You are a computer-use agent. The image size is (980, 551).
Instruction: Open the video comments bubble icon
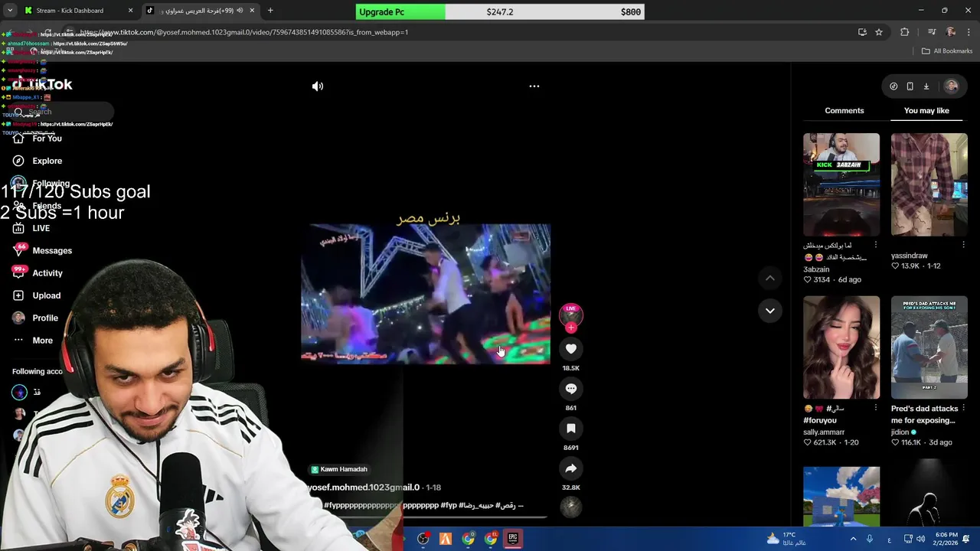coord(571,389)
